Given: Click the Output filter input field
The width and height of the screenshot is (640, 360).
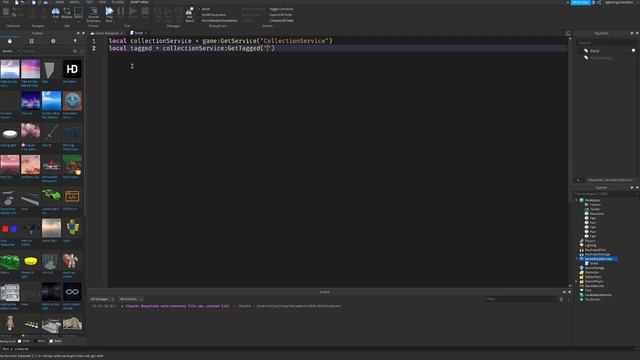Looking at the screenshot, I should coord(520,299).
